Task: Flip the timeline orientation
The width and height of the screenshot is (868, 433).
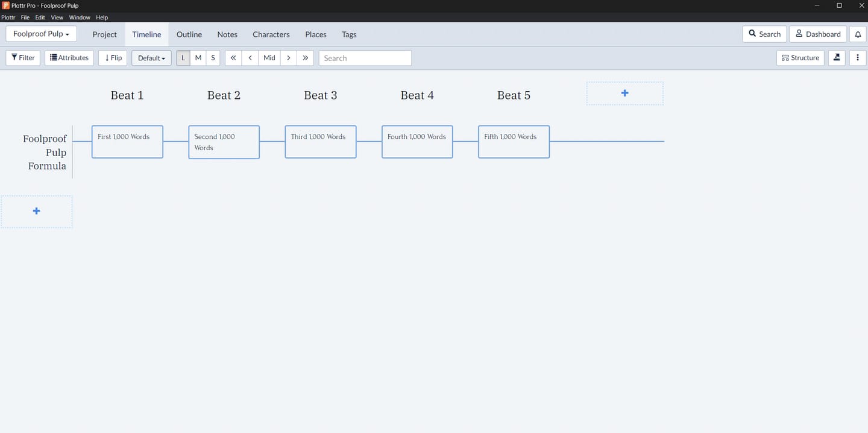Action: click(113, 58)
